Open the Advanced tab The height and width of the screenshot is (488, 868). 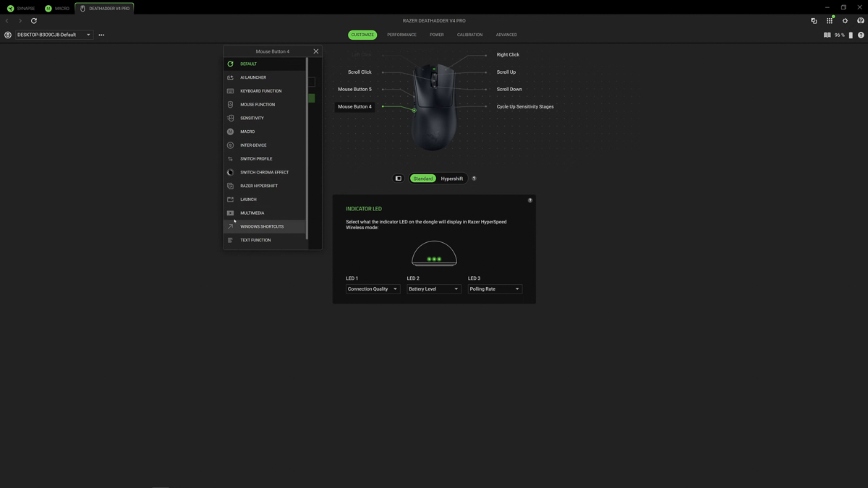tap(506, 35)
